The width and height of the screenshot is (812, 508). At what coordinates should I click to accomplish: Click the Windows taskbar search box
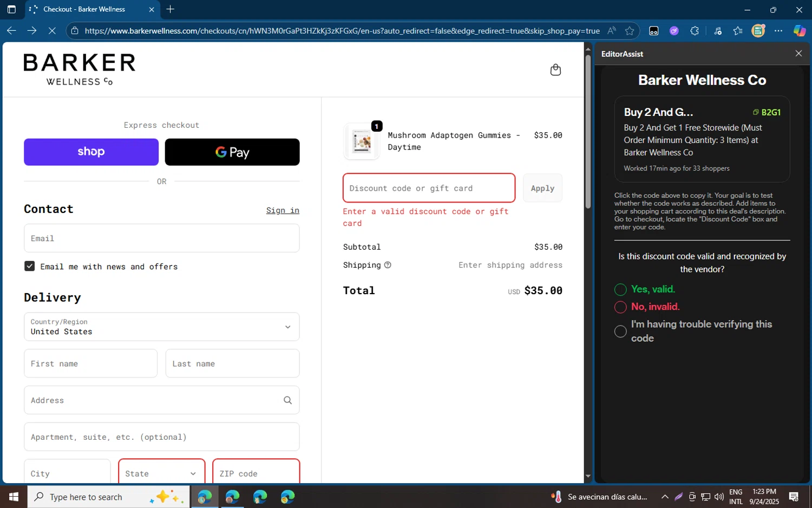tap(108, 497)
